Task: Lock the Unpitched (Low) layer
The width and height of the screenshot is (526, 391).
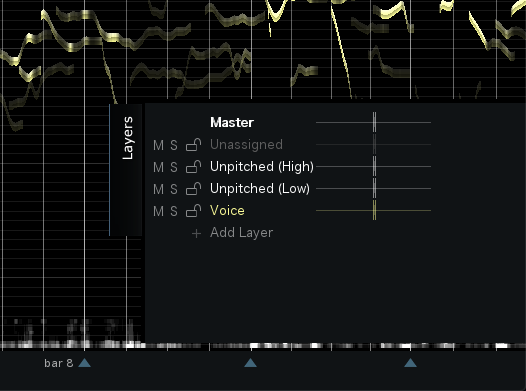Action: [x=194, y=189]
